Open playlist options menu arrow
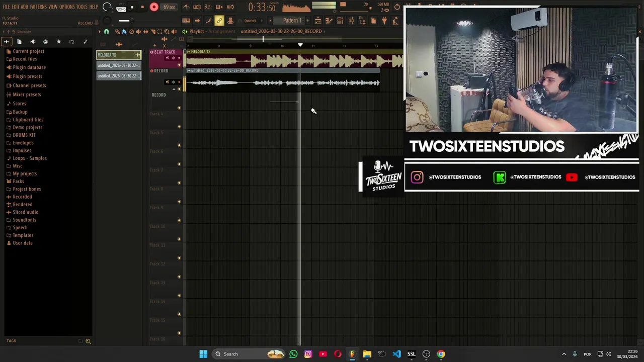 click(99, 32)
